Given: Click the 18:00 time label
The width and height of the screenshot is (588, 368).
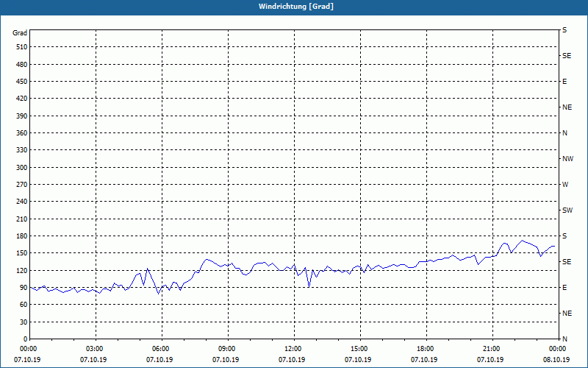Looking at the screenshot, I should [426, 349].
